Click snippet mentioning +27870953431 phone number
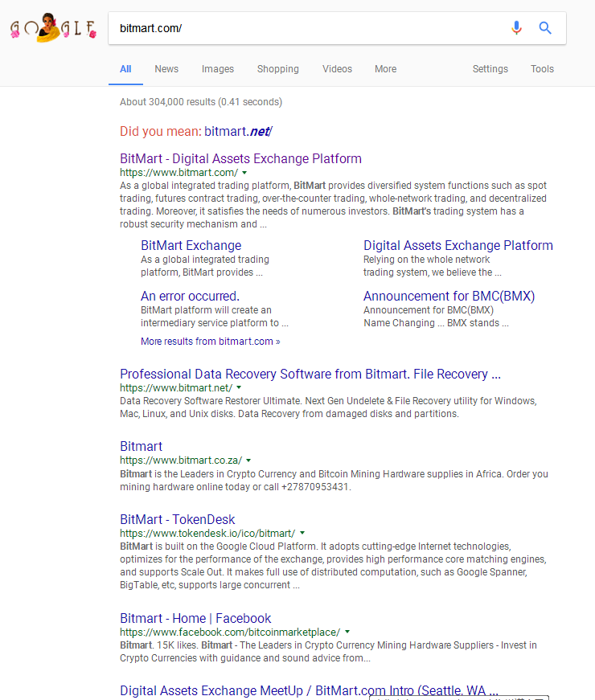 (x=334, y=481)
